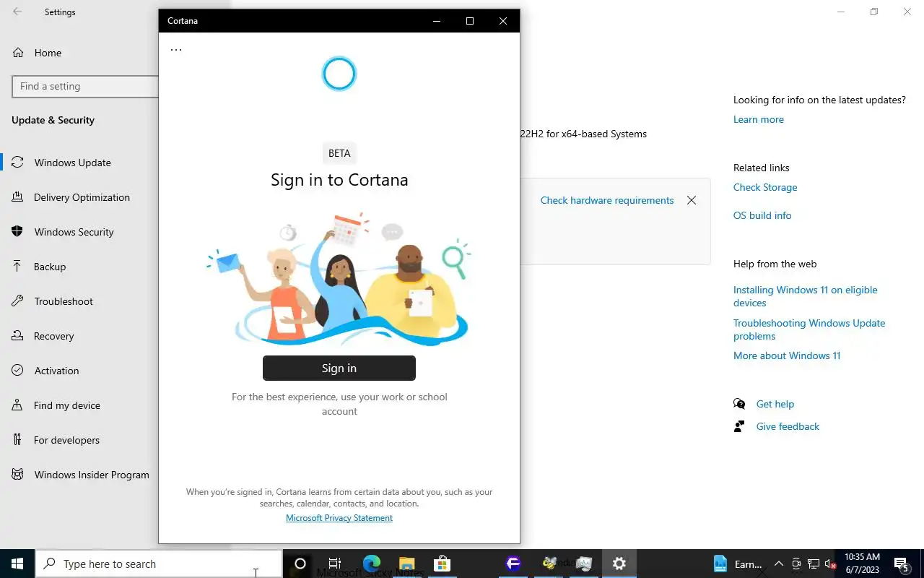Click the Sign in button in Cortana
This screenshot has width=924, height=578.
[x=339, y=368]
